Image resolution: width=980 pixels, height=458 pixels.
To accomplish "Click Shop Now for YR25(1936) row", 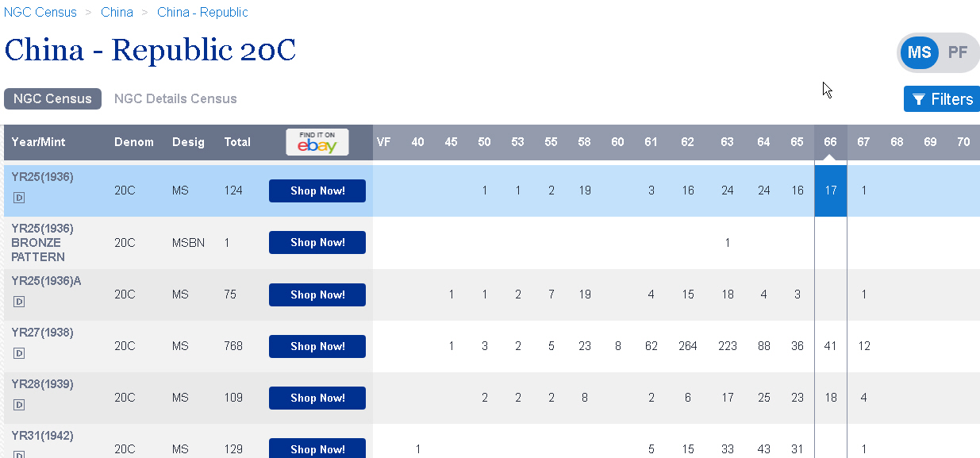I will tap(317, 191).
